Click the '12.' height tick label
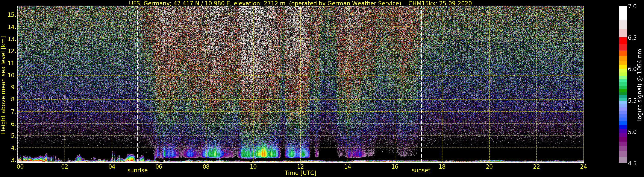Viewport: 644px width, 177px height. click(12, 51)
